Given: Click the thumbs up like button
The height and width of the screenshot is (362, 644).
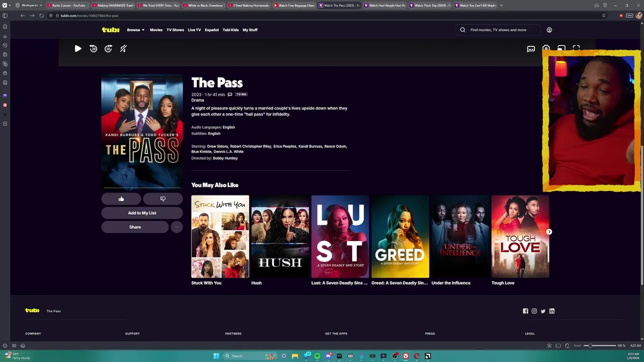Looking at the screenshot, I should [121, 199].
